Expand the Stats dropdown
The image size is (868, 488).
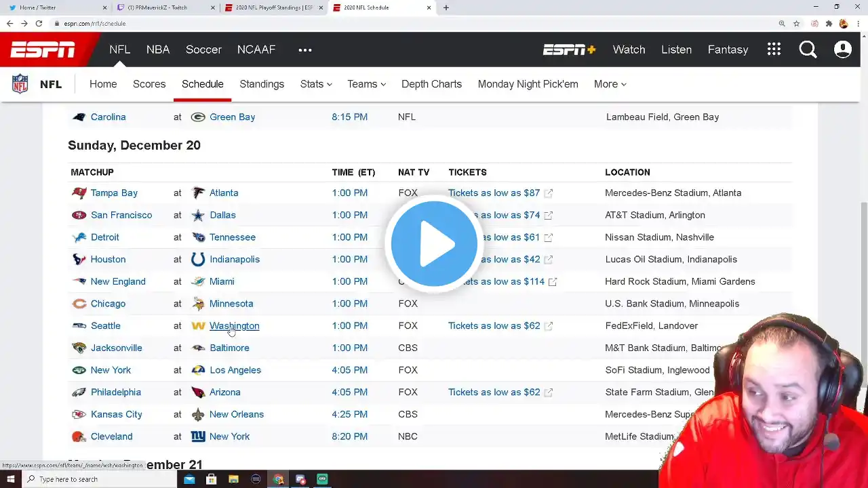[316, 84]
